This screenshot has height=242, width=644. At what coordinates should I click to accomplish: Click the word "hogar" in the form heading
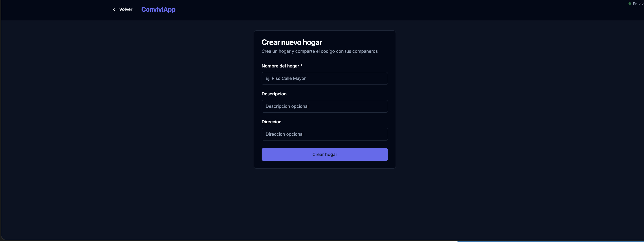pyautogui.click(x=312, y=42)
